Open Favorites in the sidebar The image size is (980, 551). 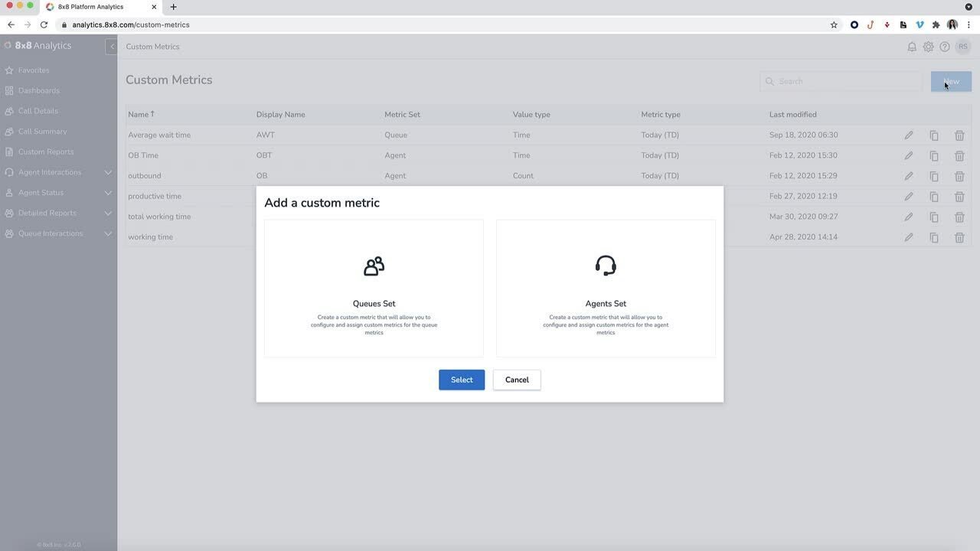[x=34, y=70]
